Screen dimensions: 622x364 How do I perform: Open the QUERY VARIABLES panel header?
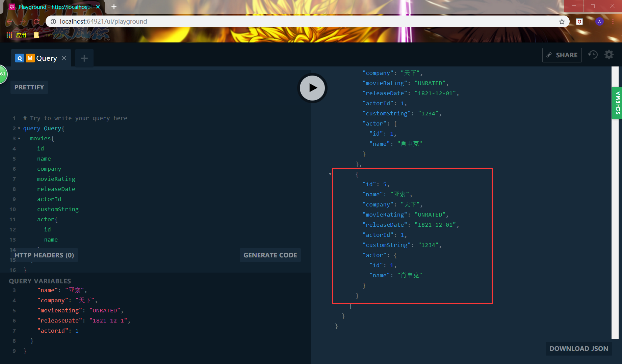40,281
